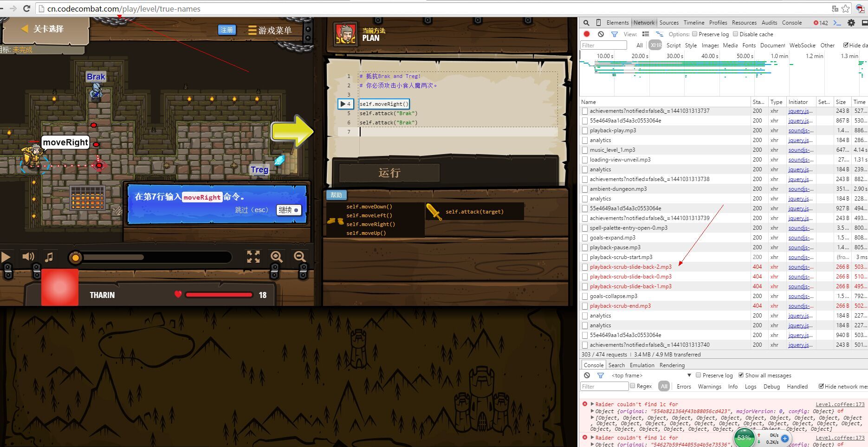This screenshot has width=868, height=447.
Task: Check the music_level_1.mp3 row checkbox
Action: [585, 150]
